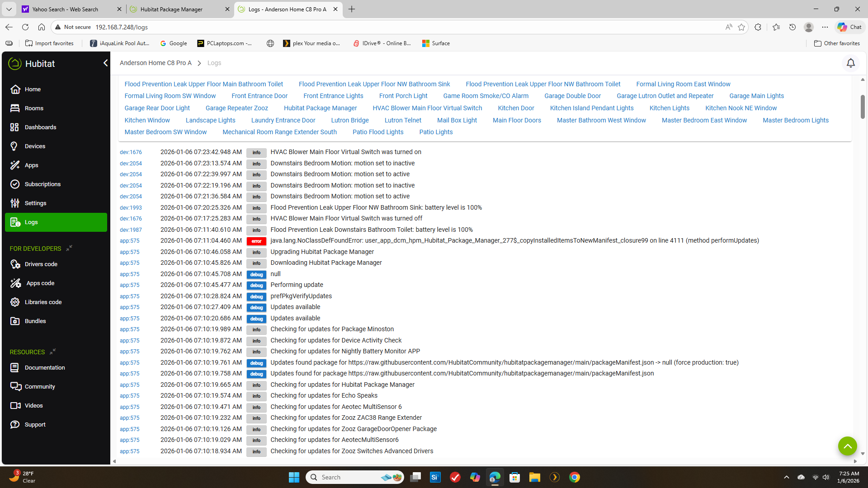868x488 pixels.
Task: Filter logs by Hubitat Package Manager
Action: (320, 108)
